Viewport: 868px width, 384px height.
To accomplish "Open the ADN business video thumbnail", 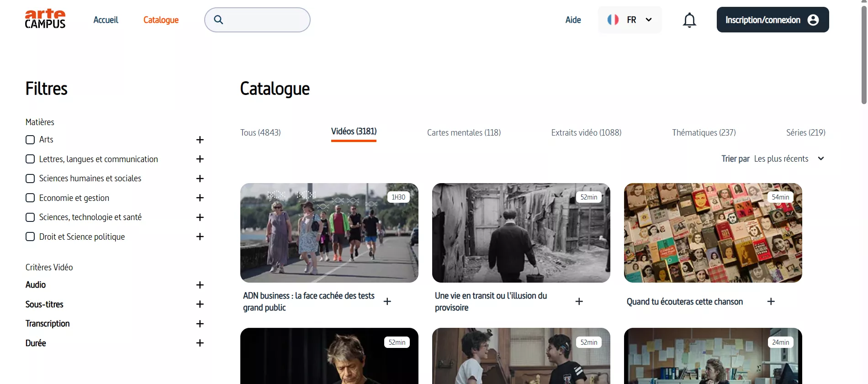I will 329,233.
